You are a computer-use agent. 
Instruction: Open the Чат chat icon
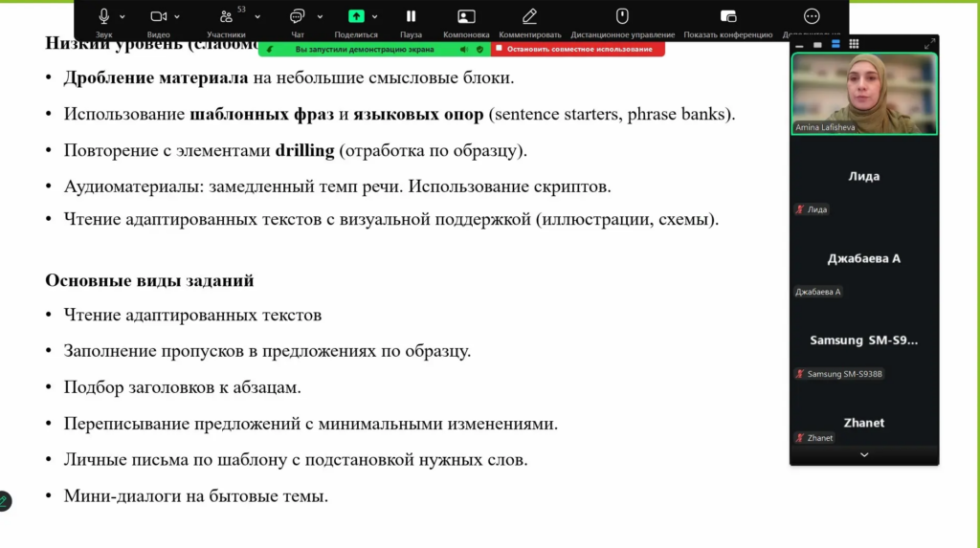pyautogui.click(x=297, y=16)
